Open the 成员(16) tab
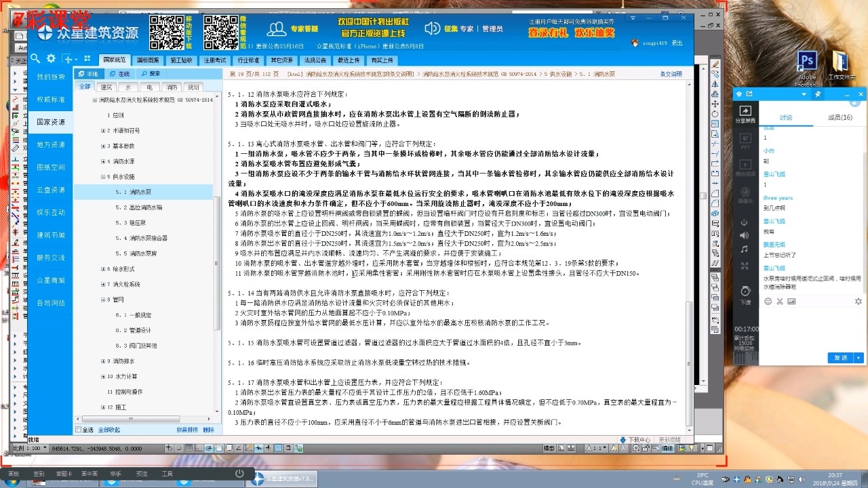Viewport: 868px width, 488px height. pos(840,117)
